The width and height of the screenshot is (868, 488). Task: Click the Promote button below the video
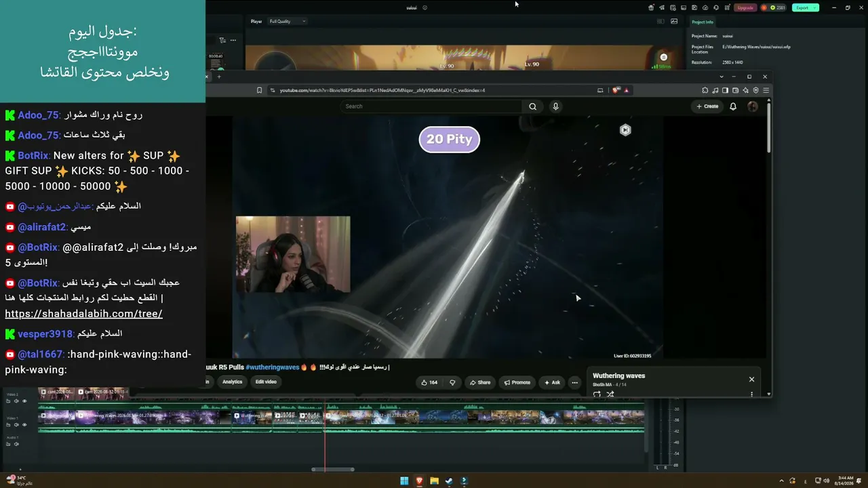tap(517, 382)
